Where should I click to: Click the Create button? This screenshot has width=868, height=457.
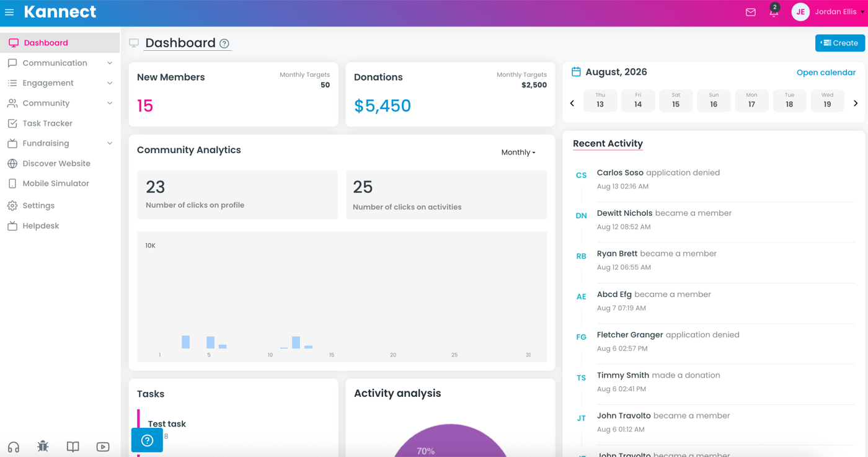tap(840, 43)
